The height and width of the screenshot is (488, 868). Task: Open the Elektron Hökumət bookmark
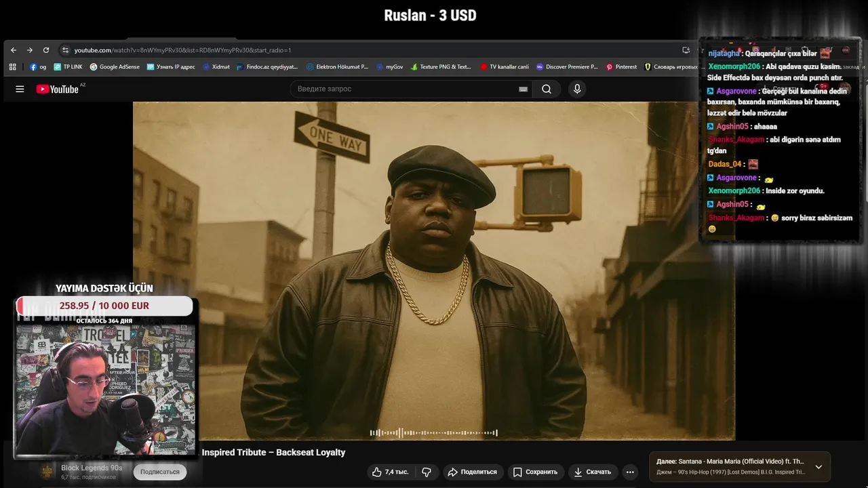tap(337, 67)
